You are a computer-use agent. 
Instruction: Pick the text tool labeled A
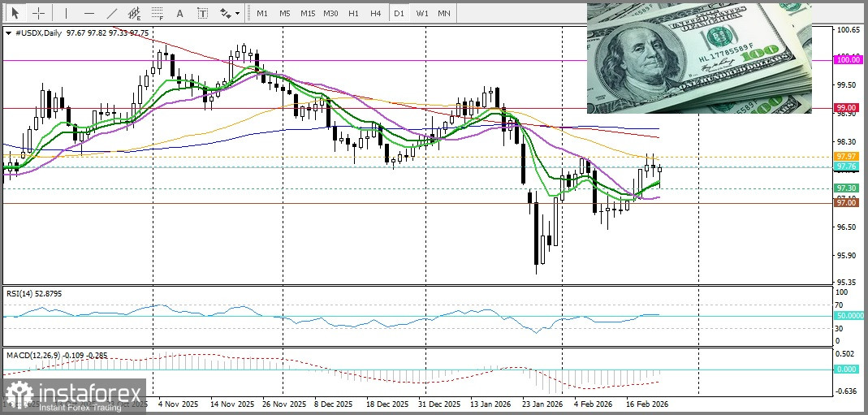pos(179,13)
